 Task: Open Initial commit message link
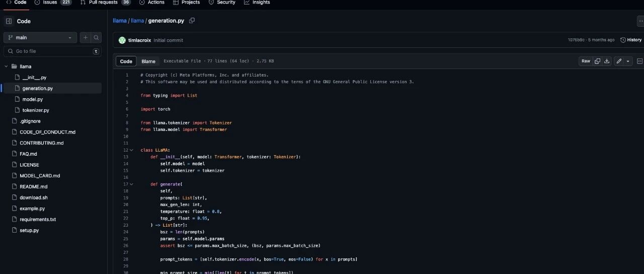coord(169,40)
